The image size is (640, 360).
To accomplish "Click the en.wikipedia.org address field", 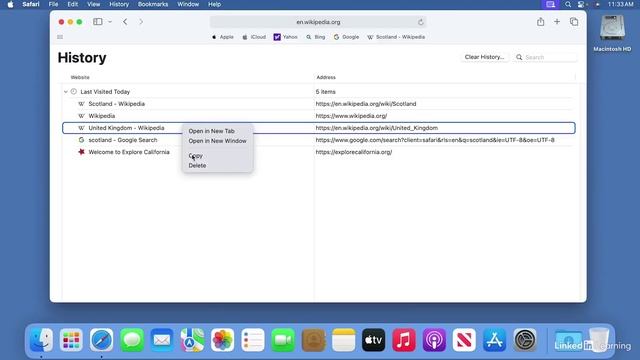I will (318, 22).
